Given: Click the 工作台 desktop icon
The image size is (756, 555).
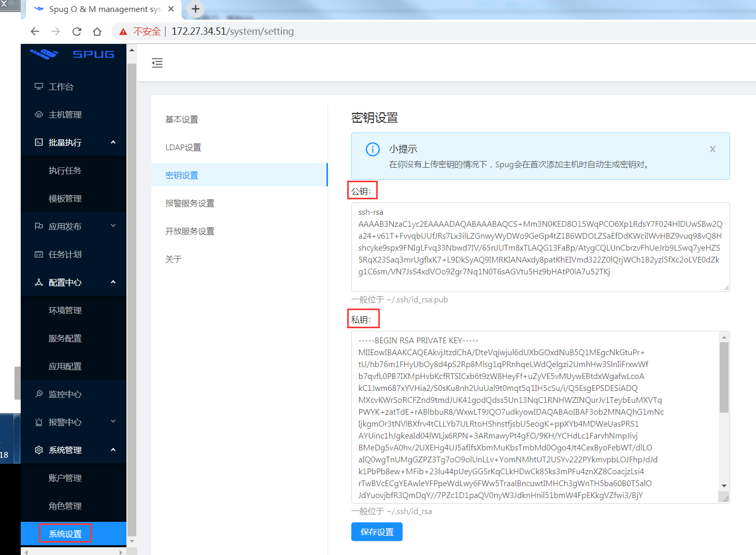Looking at the screenshot, I should (x=39, y=86).
